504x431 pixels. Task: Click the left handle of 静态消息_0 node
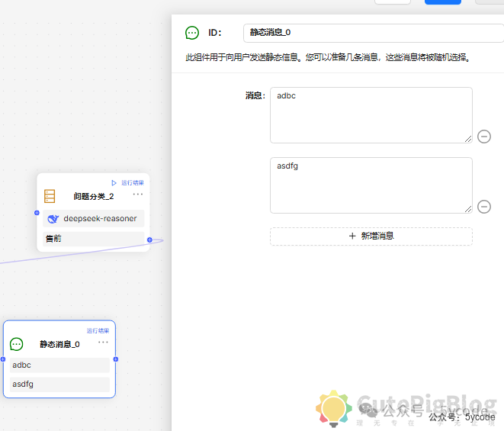point(3,359)
